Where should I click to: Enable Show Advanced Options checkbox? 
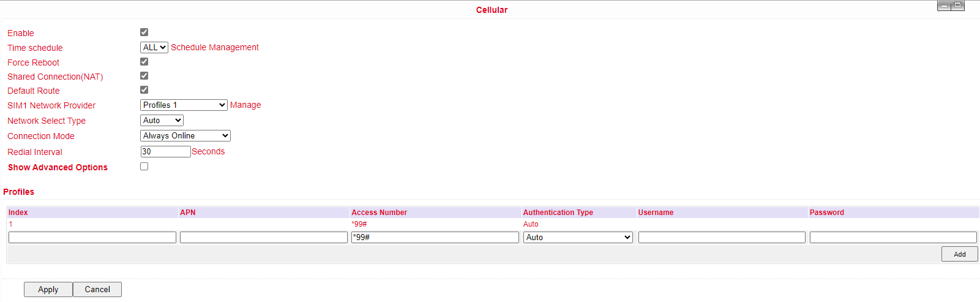[x=144, y=167]
